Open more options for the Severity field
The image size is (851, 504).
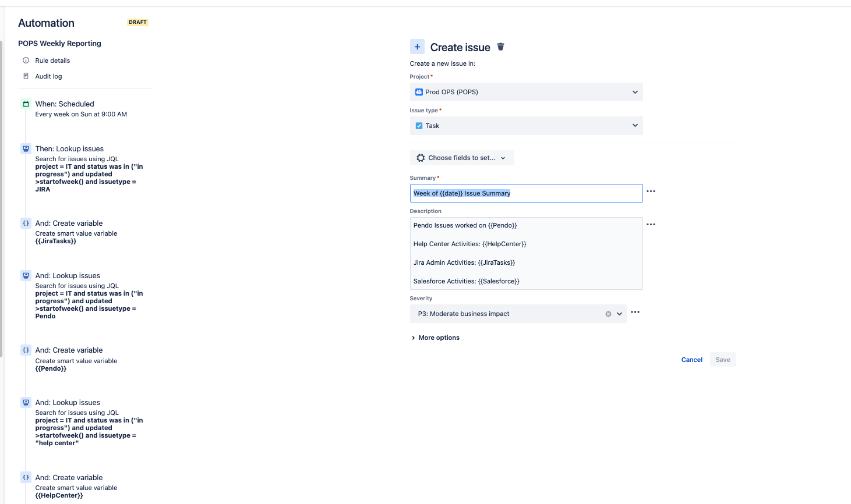pyautogui.click(x=635, y=313)
